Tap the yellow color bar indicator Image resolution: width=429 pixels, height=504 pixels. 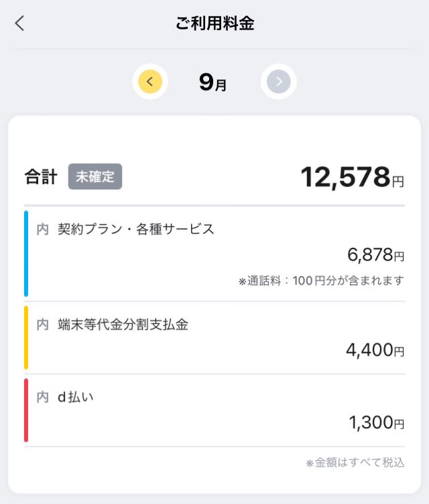click(x=26, y=338)
